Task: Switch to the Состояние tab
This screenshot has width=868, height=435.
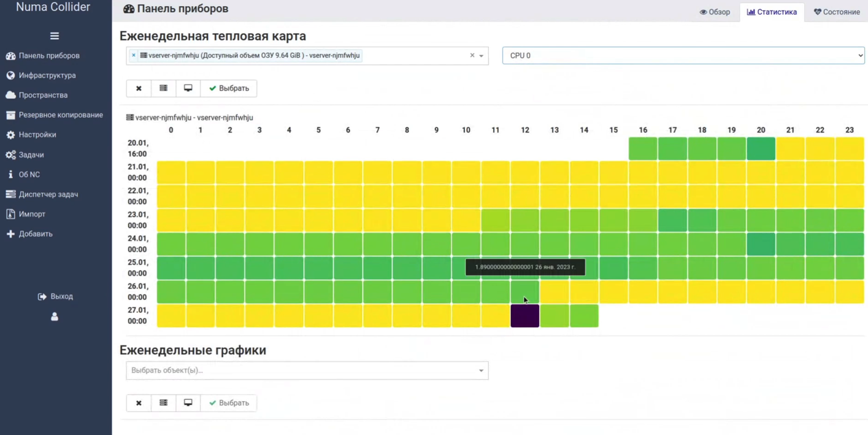Action: pos(837,12)
